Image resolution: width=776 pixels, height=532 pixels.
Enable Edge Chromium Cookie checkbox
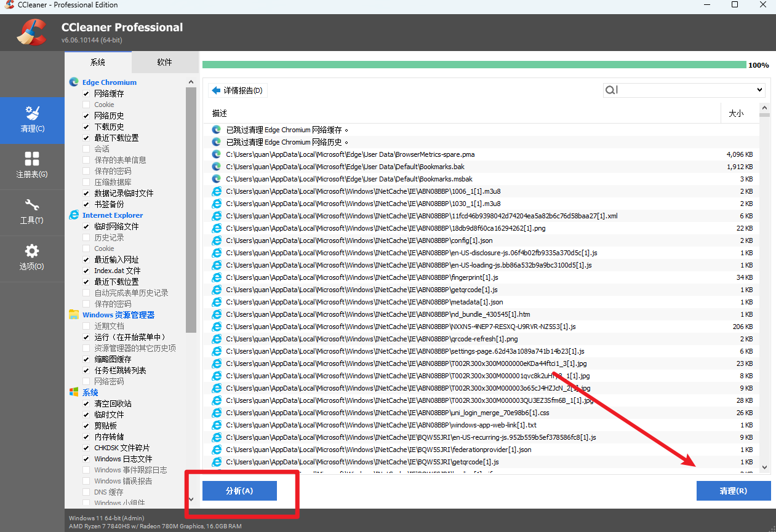[86, 105]
